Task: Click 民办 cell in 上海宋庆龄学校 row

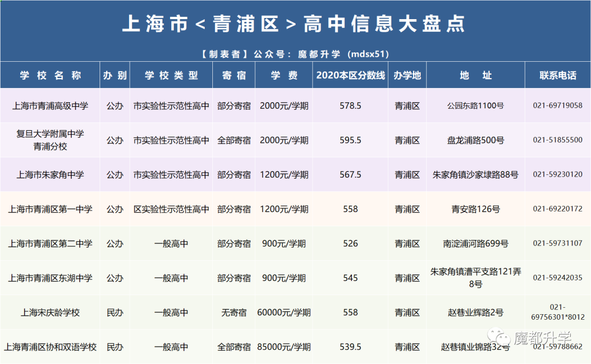Action: 115,313
